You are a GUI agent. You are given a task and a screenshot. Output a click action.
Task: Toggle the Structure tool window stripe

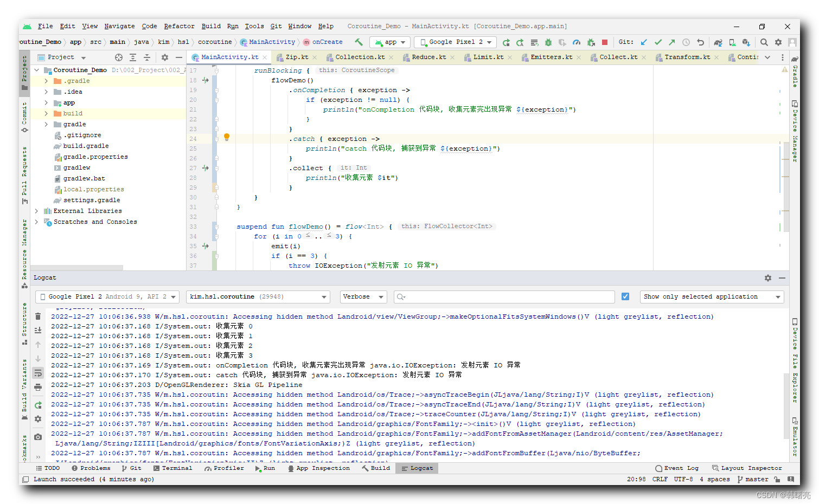[24, 324]
